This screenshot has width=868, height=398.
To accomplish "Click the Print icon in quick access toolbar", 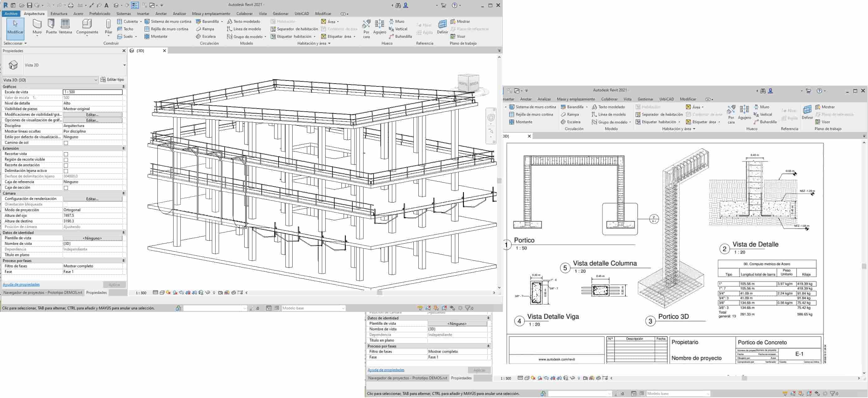I will click(x=71, y=5).
